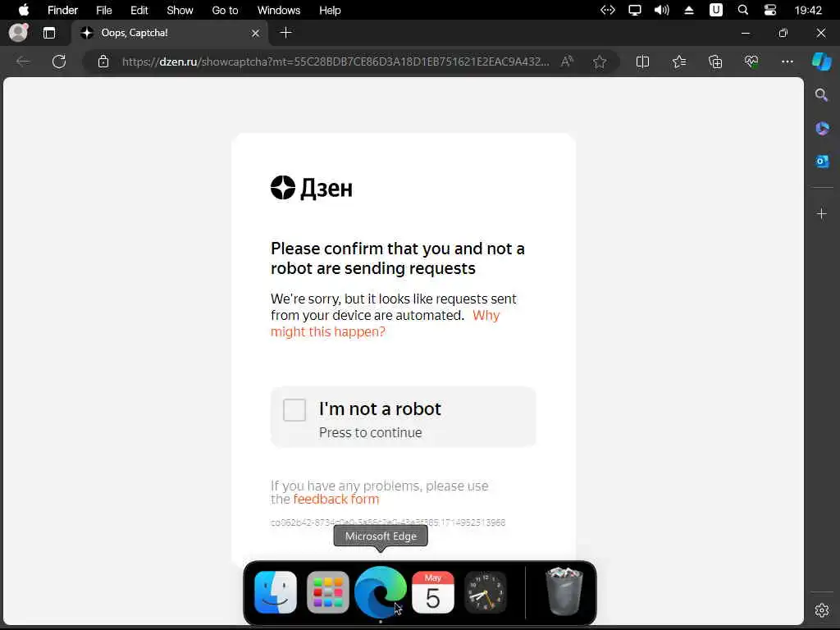Open the "Why might this happen?" link
The width and height of the screenshot is (840, 630).
(386, 323)
